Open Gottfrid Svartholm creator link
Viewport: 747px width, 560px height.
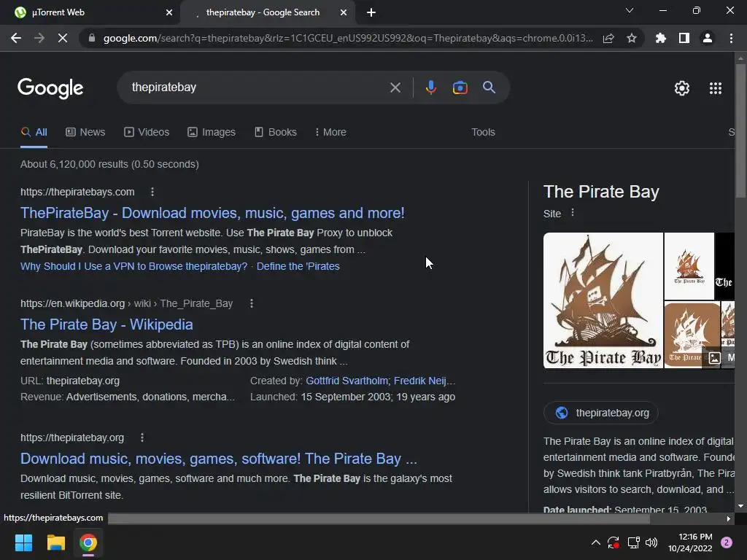click(347, 381)
